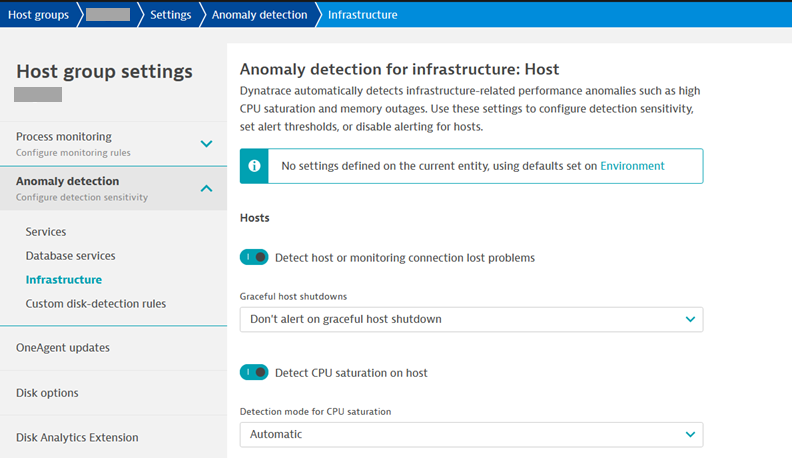
Task: Click the 'Graceful host shutdowns' label
Action: click(x=293, y=296)
